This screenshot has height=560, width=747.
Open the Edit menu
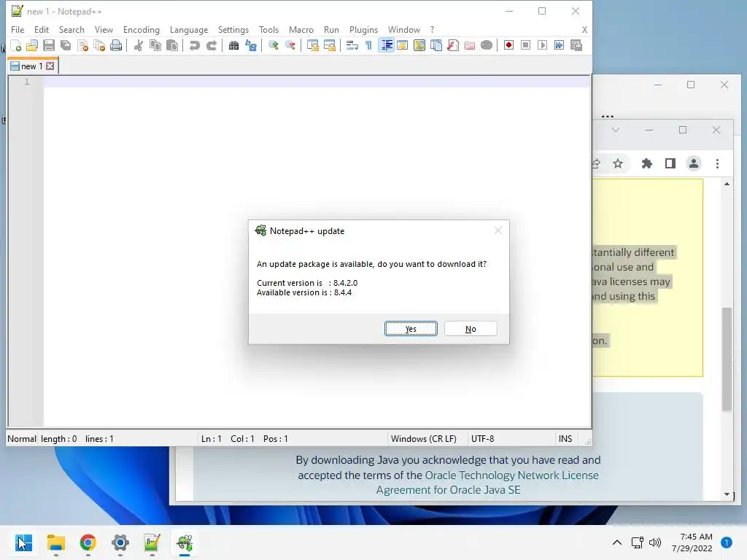click(x=42, y=29)
